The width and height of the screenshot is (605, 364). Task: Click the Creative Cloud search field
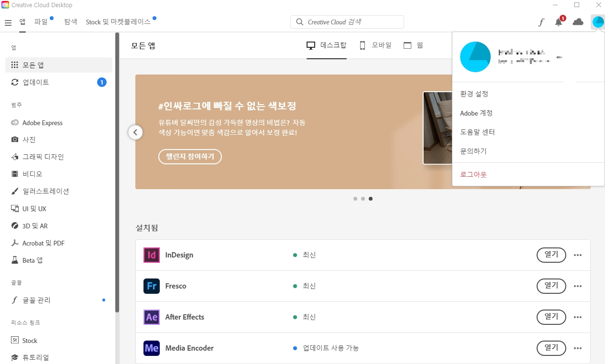[x=347, y=22]
